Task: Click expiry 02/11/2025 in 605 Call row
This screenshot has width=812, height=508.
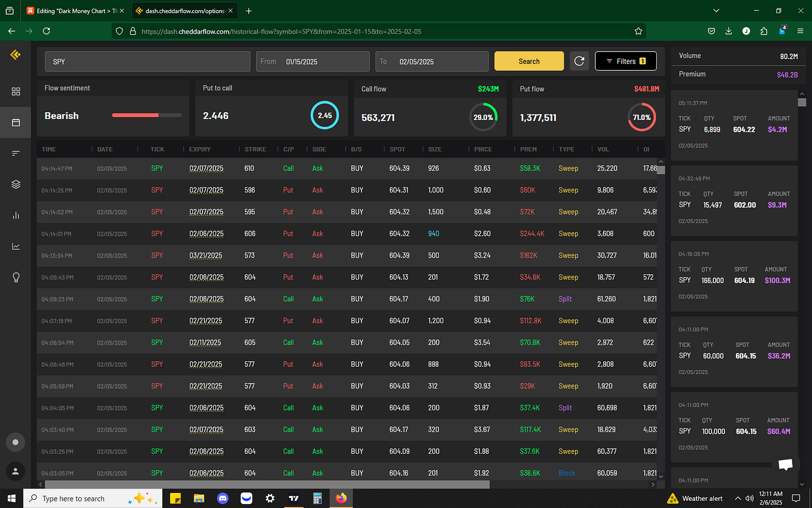Action: [x=205, y=343]
